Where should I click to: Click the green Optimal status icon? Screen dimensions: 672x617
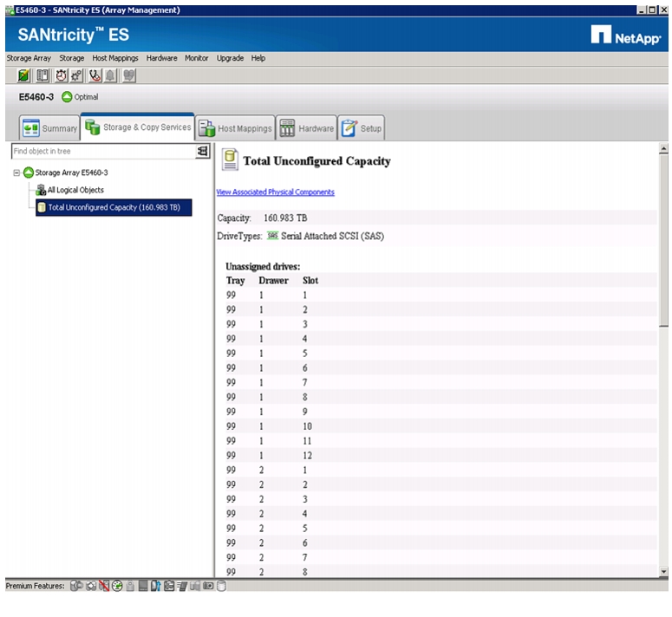click(67, 97)
